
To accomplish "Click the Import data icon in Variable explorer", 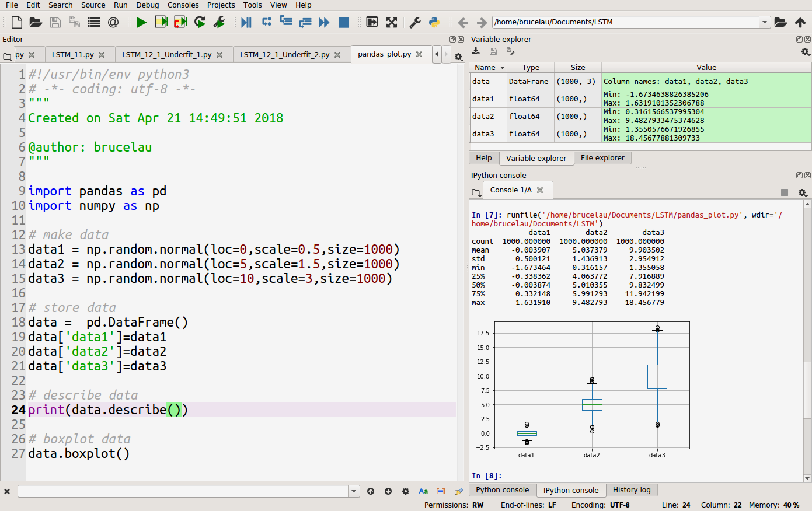I will tap(476, 51).
